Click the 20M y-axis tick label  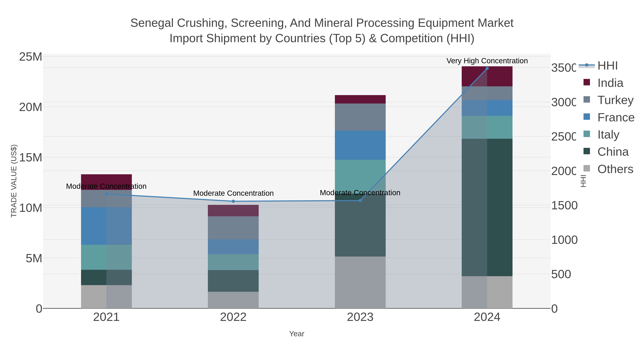point(30,107)
